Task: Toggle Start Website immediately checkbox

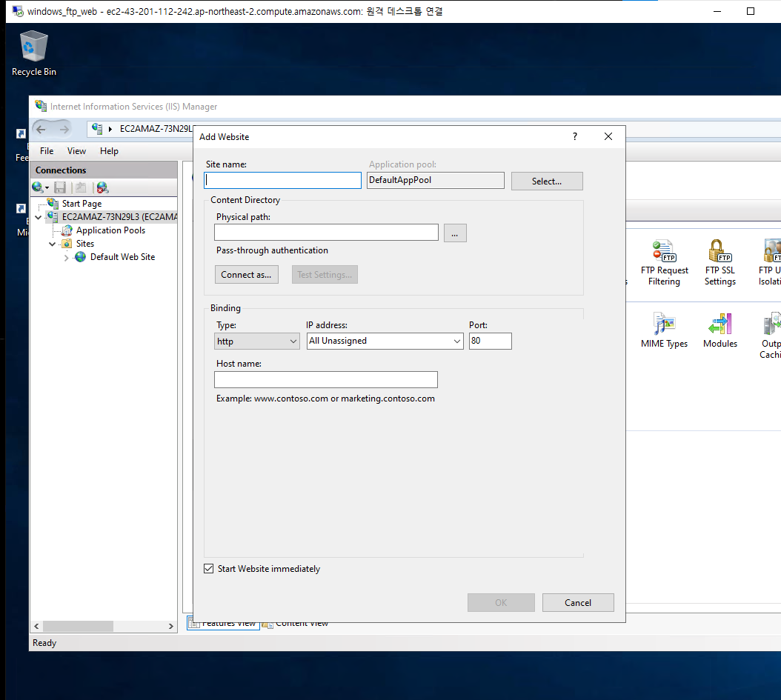Action: [x=209, y=569]
